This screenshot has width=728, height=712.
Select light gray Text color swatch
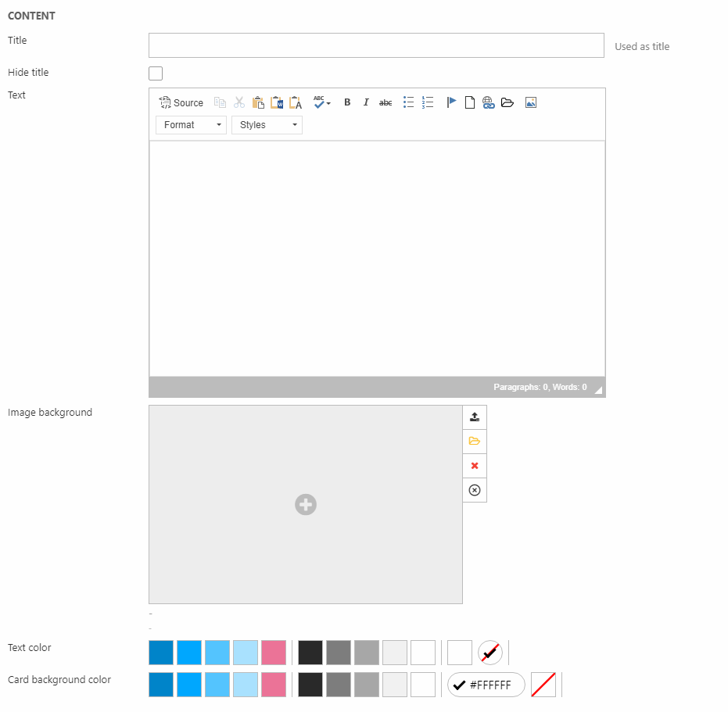[x=395, y=653]
